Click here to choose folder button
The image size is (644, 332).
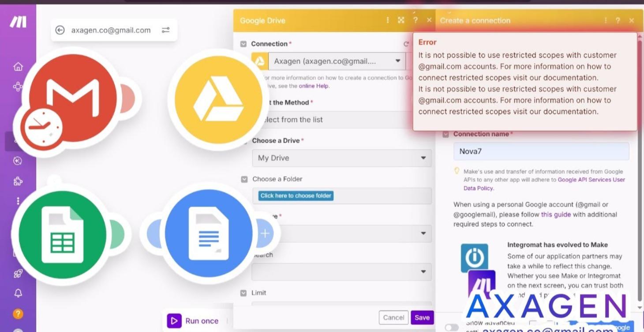[x=296, y=196]
